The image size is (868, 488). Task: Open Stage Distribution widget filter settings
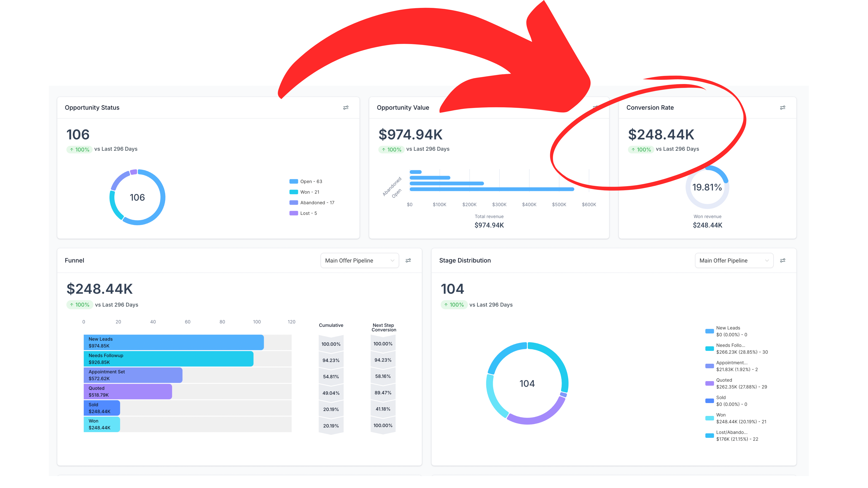pyautogui.click(x=782, y=260)
